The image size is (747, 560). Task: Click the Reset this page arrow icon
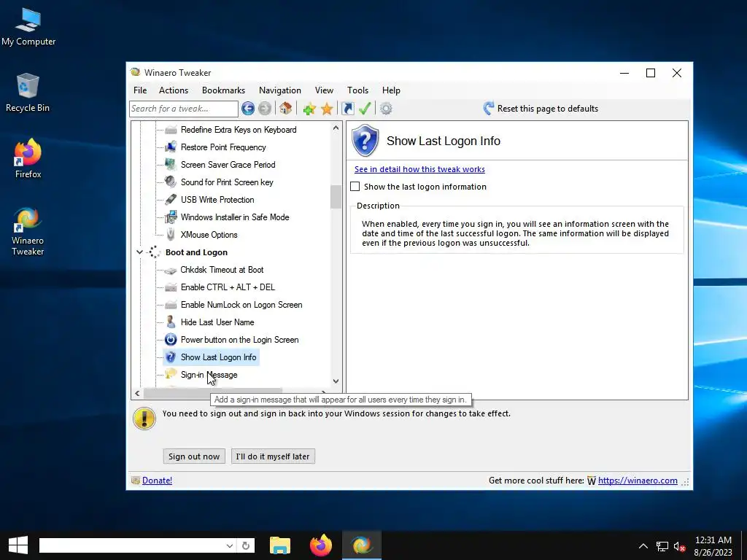[x=488, y=109]
